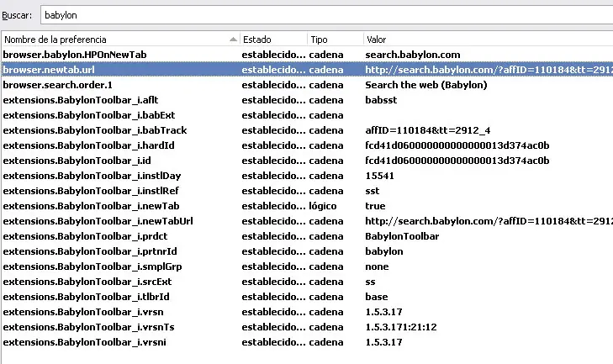Click the value 15541
Screen dimensions: 613x364
[379, 176]
